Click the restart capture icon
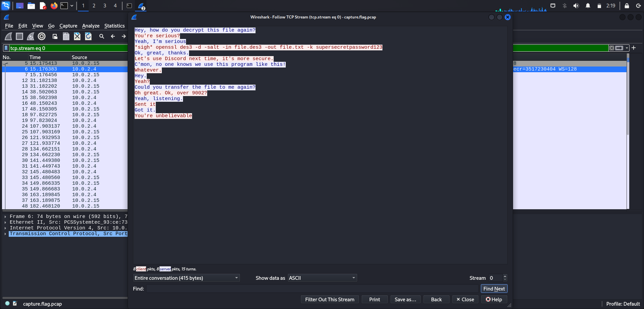This screenshot has height=309, width=644. pos(31,36)
